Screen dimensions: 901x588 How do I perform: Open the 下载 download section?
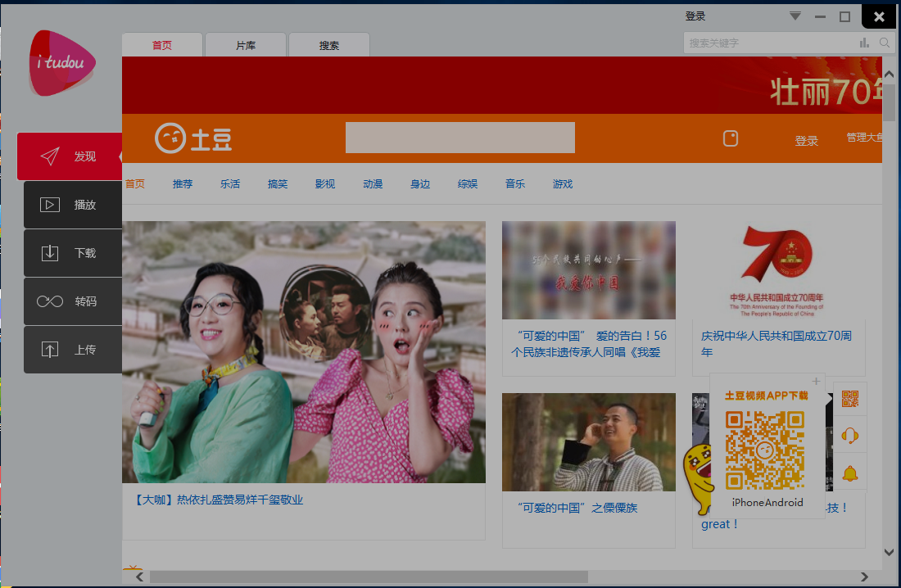[x=73, y=253]
